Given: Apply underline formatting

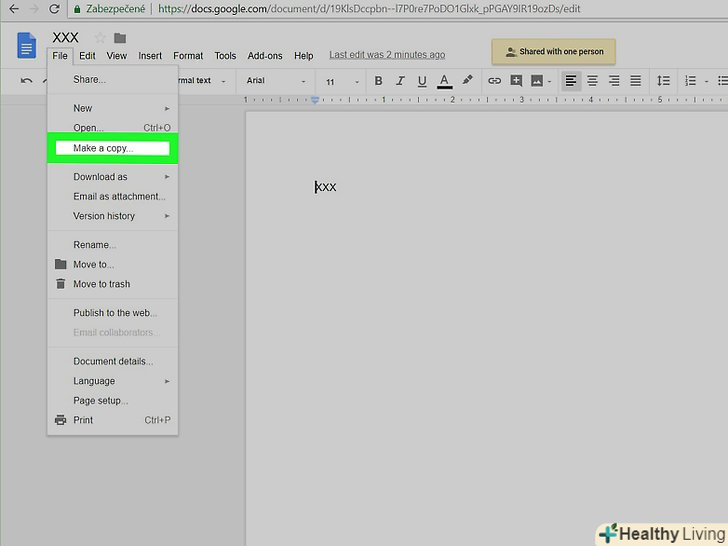Looking at the screenshot, I should click(x=422, y=81).
